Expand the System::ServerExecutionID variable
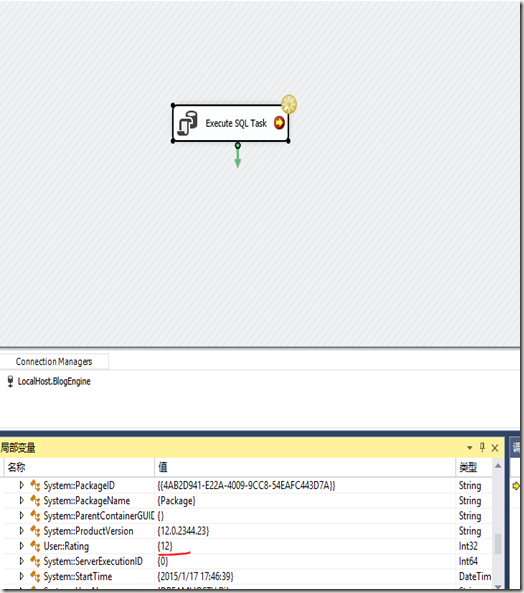The height and width of the screenshot is (593, 524). click(22, 561)
